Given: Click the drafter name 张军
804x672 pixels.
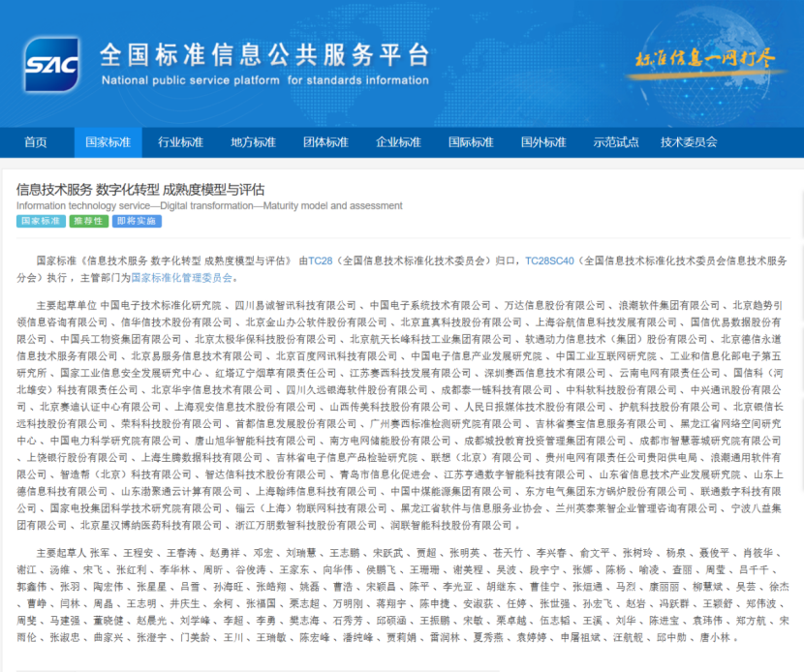Looking at the screenshot, I should click(x=100, y=553).
